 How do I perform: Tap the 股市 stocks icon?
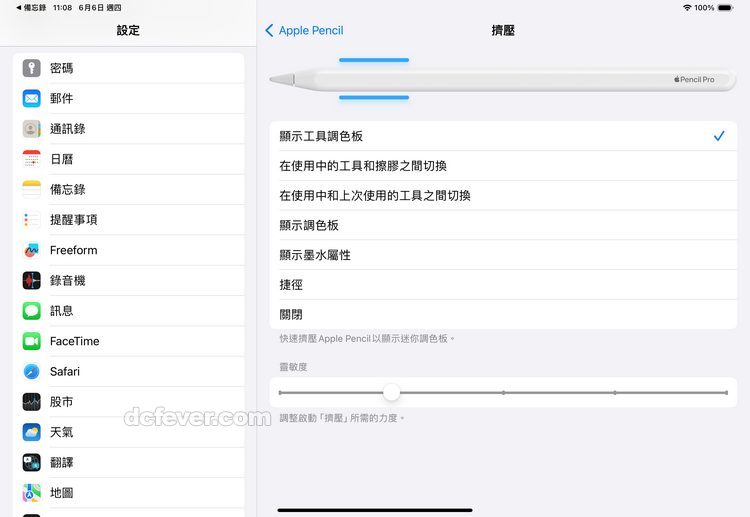(x=32, y=402)
